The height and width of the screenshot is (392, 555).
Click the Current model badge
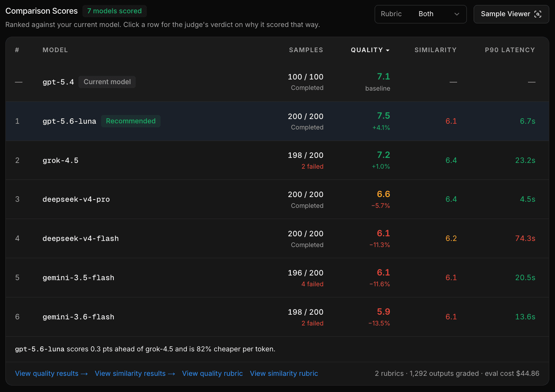107,82
